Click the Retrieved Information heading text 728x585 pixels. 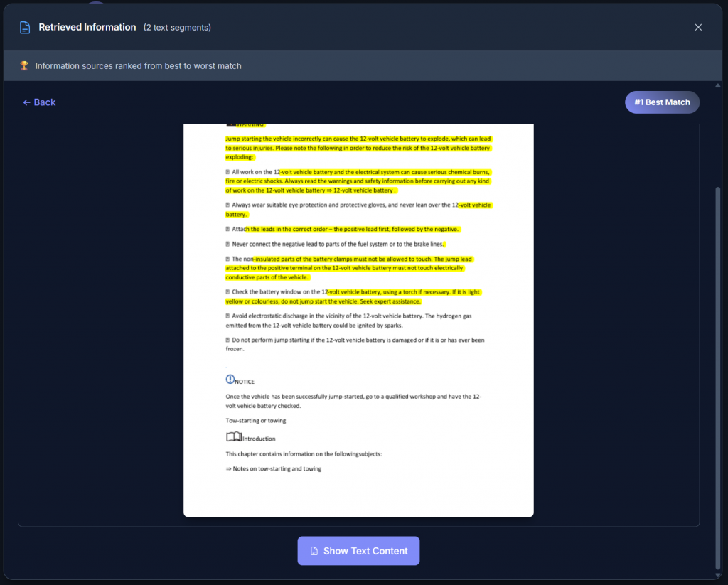click(87, 27)
